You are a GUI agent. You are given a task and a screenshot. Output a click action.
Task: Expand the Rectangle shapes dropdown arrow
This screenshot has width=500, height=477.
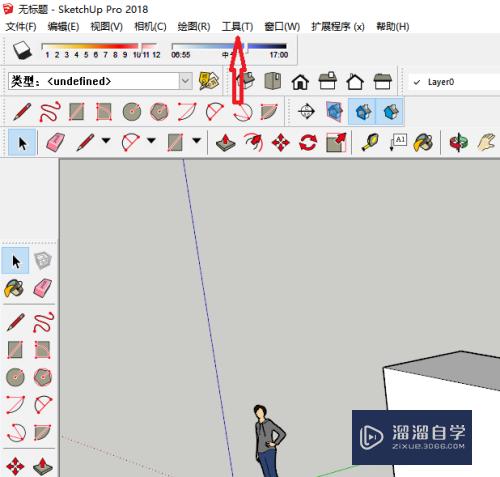[197, 141]
